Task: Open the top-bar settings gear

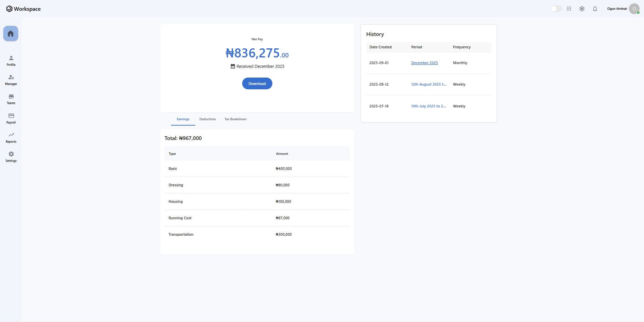Action: (582, 9)
